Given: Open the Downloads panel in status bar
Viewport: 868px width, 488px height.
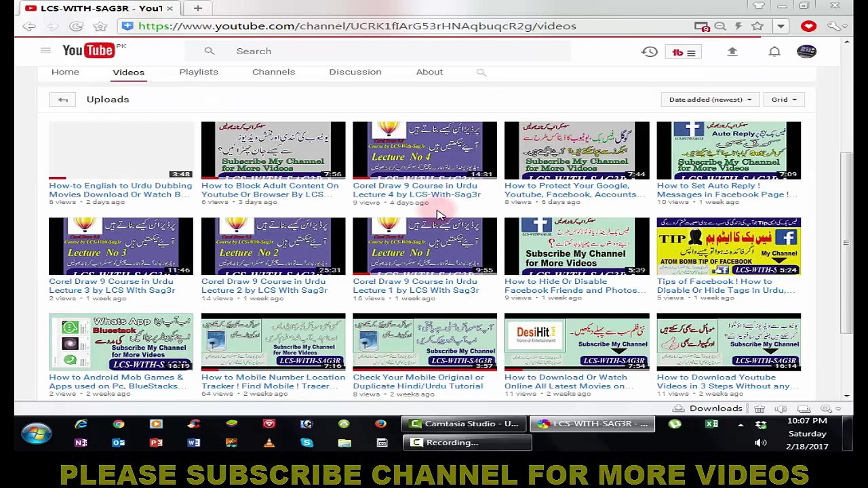Looking at the screenshot, I should pyautogui.click(x=707, y=409).
